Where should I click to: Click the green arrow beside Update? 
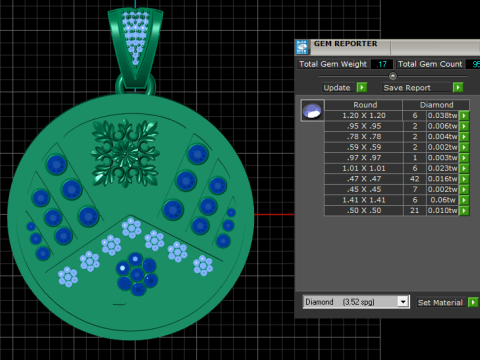362,87
